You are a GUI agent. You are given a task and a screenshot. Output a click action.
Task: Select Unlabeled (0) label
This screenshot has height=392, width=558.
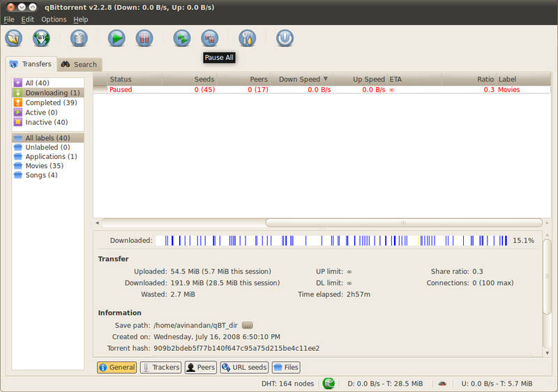point(47,147)
